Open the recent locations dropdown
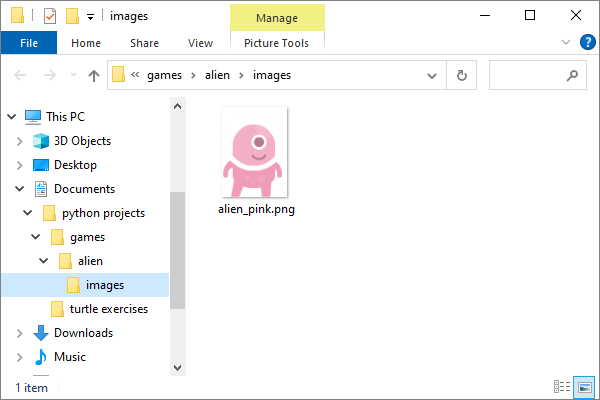Viewport: 600px width, 400px height. tap(73, 75)
